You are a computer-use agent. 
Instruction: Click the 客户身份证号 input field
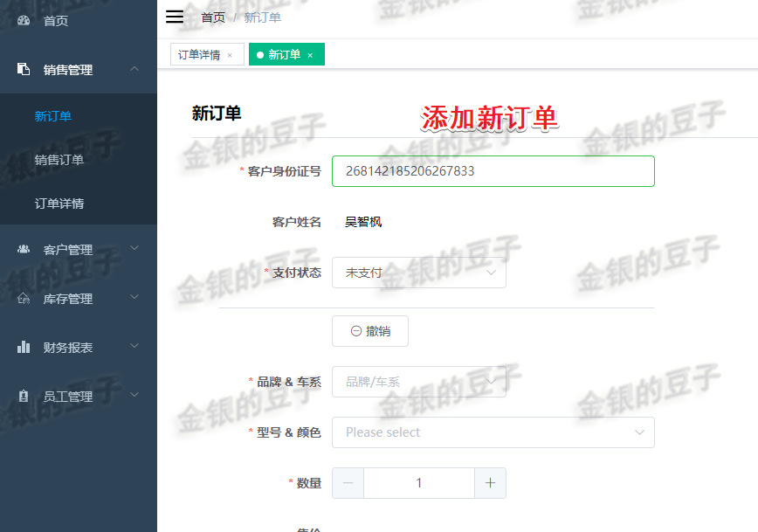click(493, 170)
